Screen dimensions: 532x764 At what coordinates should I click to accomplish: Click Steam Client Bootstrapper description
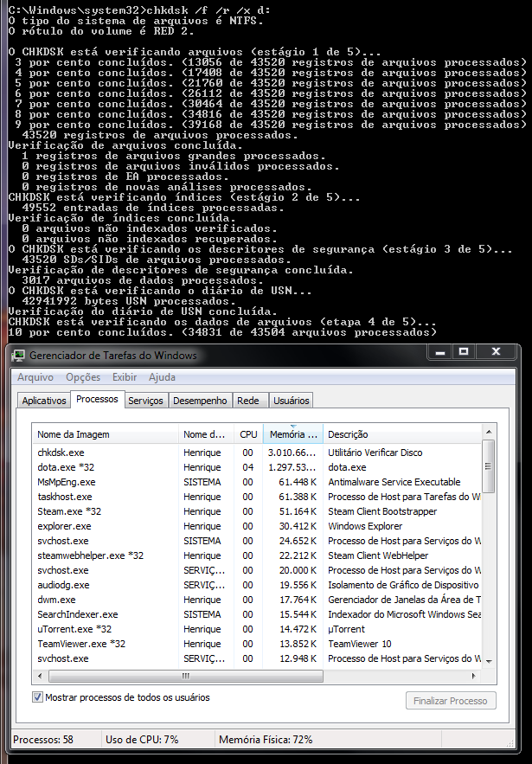click(x=382, y=511)
